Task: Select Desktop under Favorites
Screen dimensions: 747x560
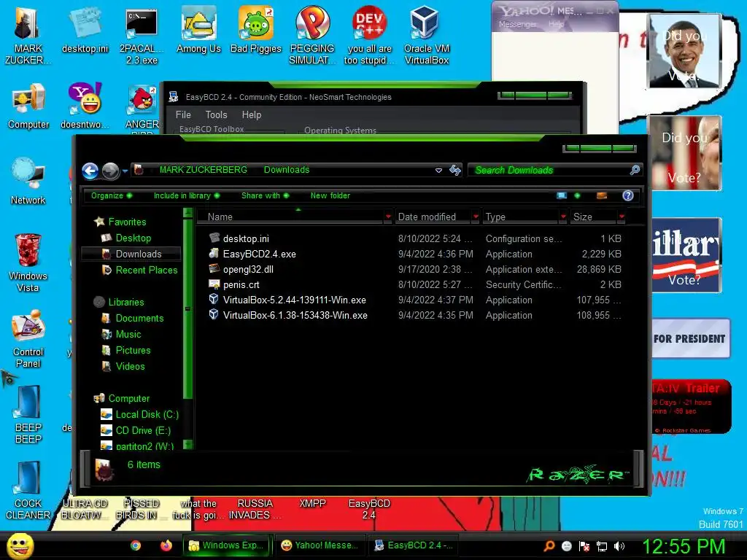Action: pos(133,238)
